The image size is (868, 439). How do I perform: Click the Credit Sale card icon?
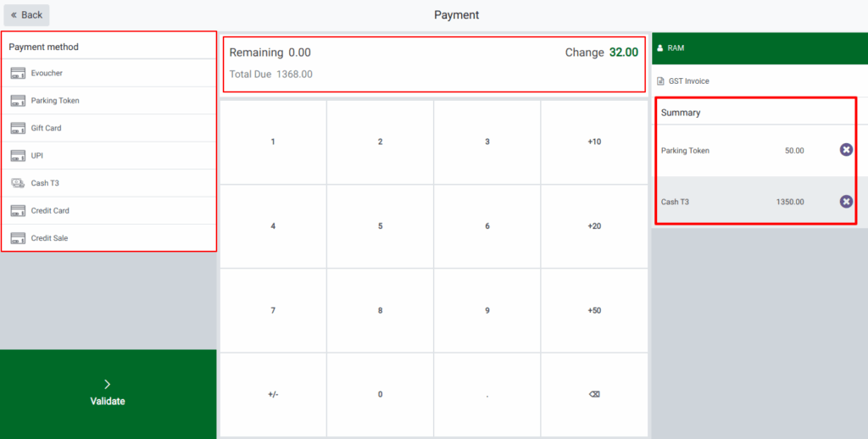pyautogui.click(x=18, y=238)
